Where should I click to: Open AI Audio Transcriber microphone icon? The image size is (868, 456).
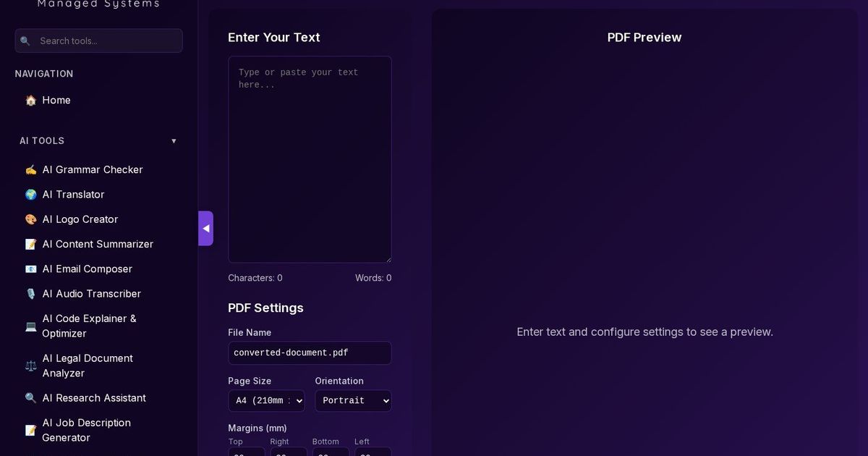tap(30, 293)
